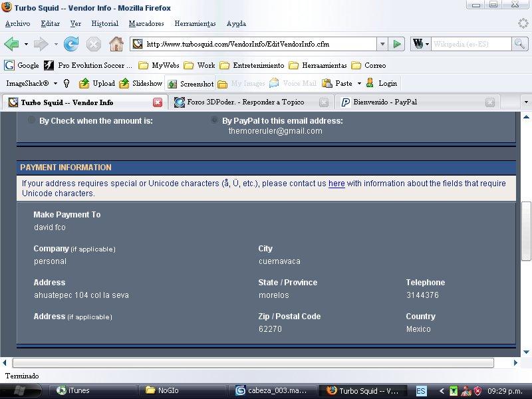Viewport: 532px width, 399px height.
Task: Open the Herraamientas bookmark folder
Action: [x=318, y=65]
